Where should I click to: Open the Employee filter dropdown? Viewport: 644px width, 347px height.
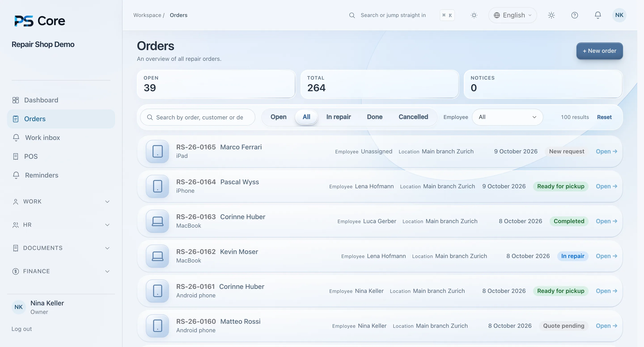[x=507, y=117]
